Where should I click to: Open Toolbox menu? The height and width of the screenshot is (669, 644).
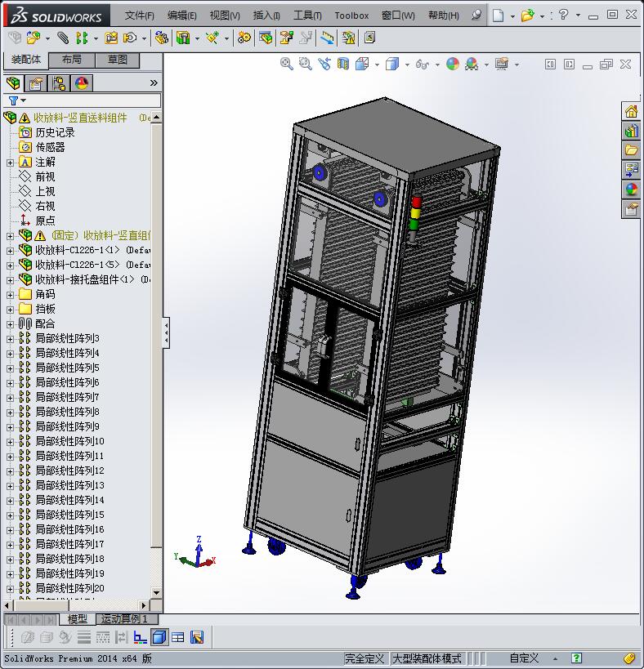(351, 16)
